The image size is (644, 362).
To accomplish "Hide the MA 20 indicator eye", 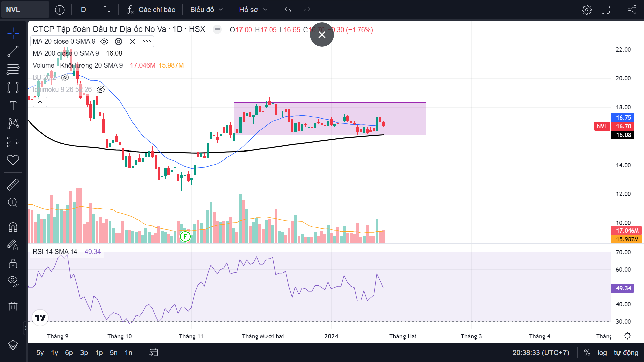I will point(104,41).
